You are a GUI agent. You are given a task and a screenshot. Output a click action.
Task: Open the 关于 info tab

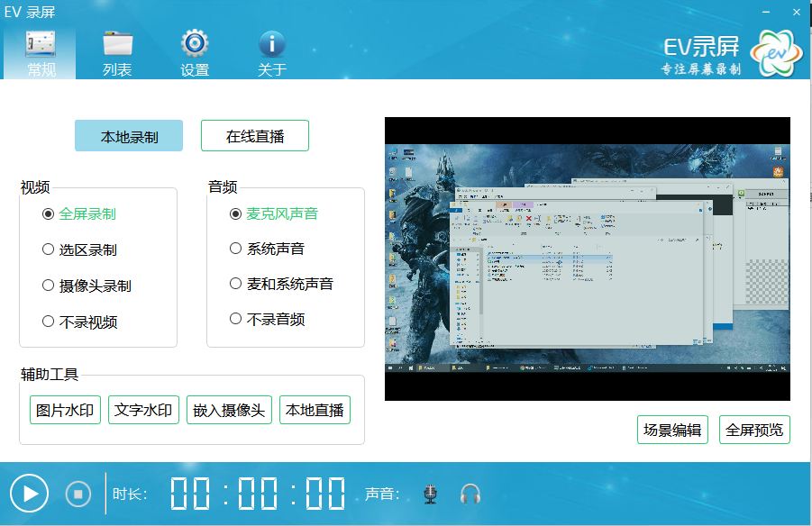tap(272, 54)
